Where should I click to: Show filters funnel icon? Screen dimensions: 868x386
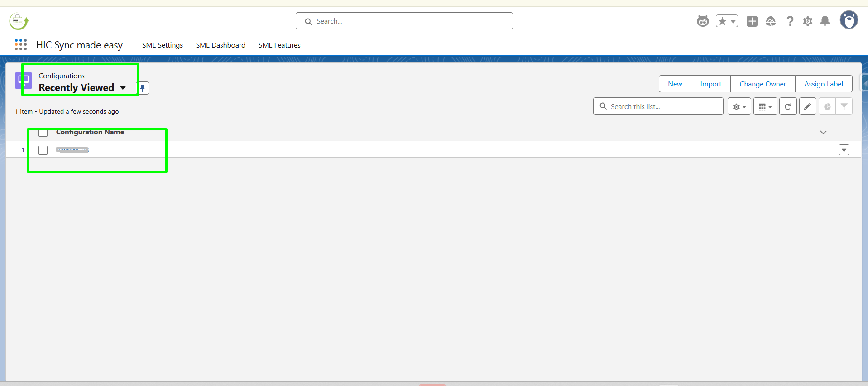[x=844, y=106]
